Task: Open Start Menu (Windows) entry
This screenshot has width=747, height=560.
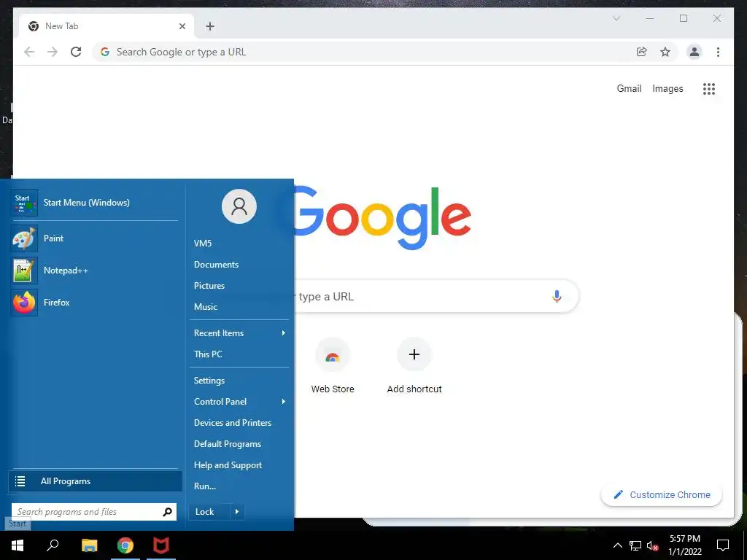Action: [94, 203]
